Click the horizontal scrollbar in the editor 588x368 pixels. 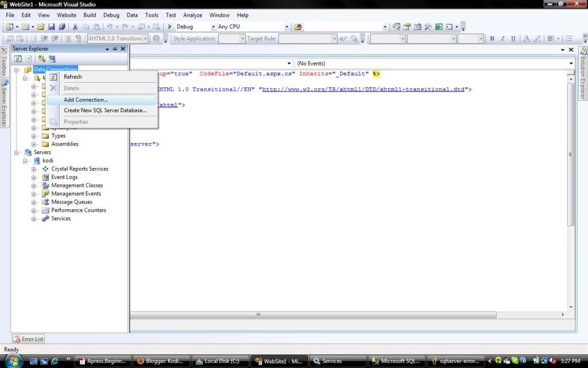click(x=313, y=315)
